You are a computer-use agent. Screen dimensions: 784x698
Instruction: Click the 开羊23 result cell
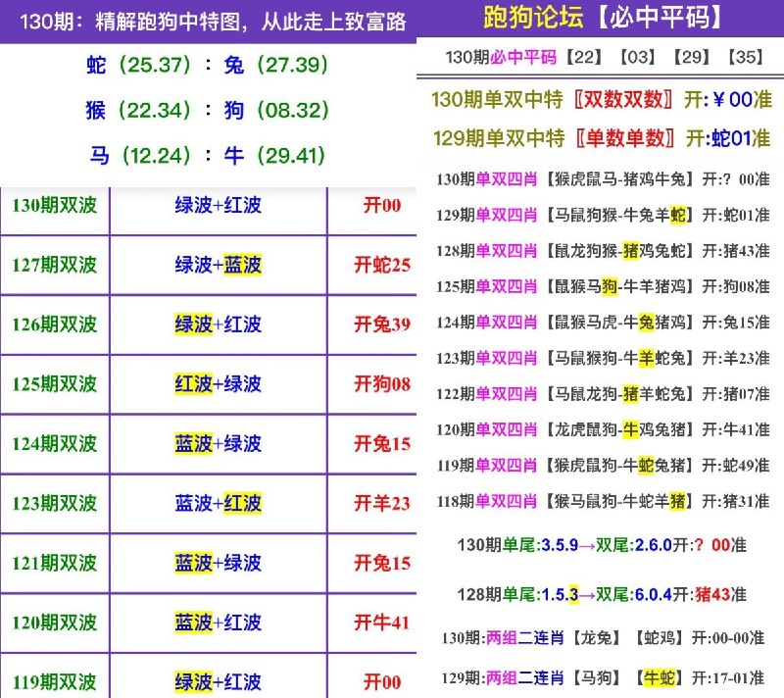click(381, 504)
